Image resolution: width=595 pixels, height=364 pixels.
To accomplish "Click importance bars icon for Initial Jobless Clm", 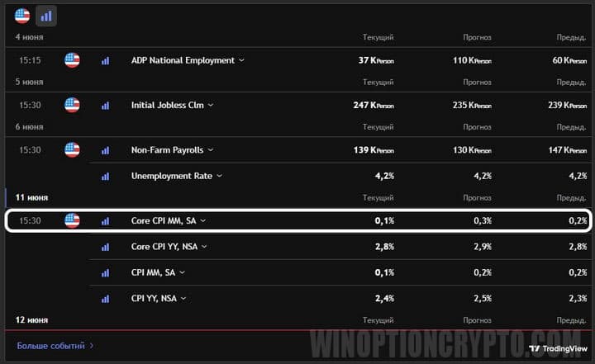I will (105, 105).
